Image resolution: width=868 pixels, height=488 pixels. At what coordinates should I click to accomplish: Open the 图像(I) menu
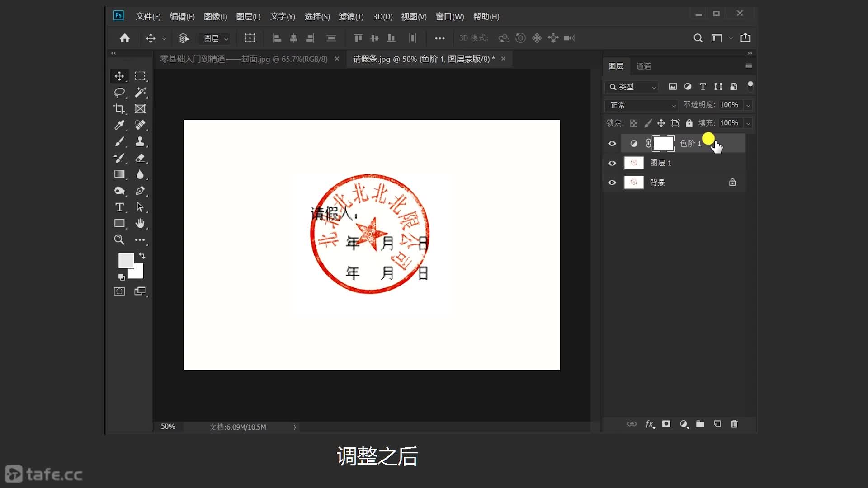215,17
